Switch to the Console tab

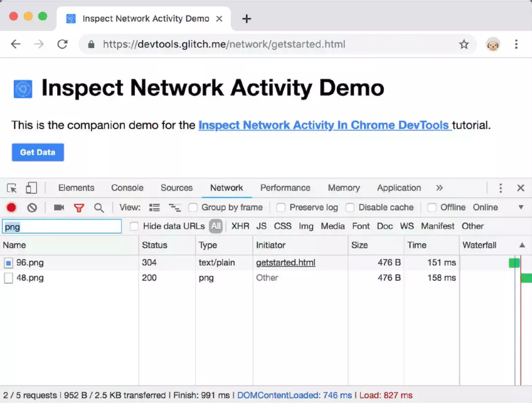click(x=127, y=188)
